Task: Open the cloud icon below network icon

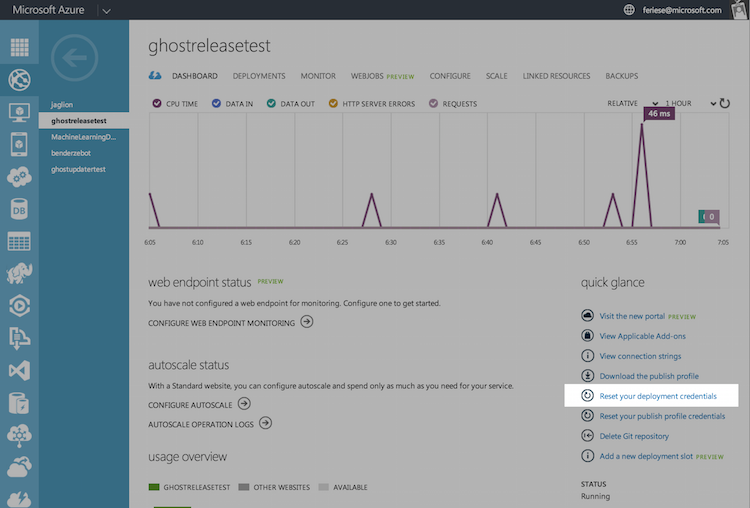Action: pyautogui.click(x=19, y=467)
